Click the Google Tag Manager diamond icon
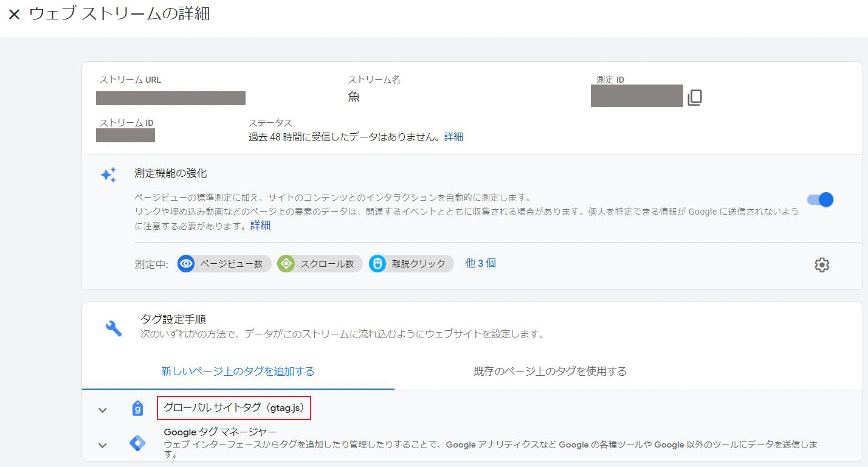The height and width of the screenshot is (467, 868). tap(138, 443)
